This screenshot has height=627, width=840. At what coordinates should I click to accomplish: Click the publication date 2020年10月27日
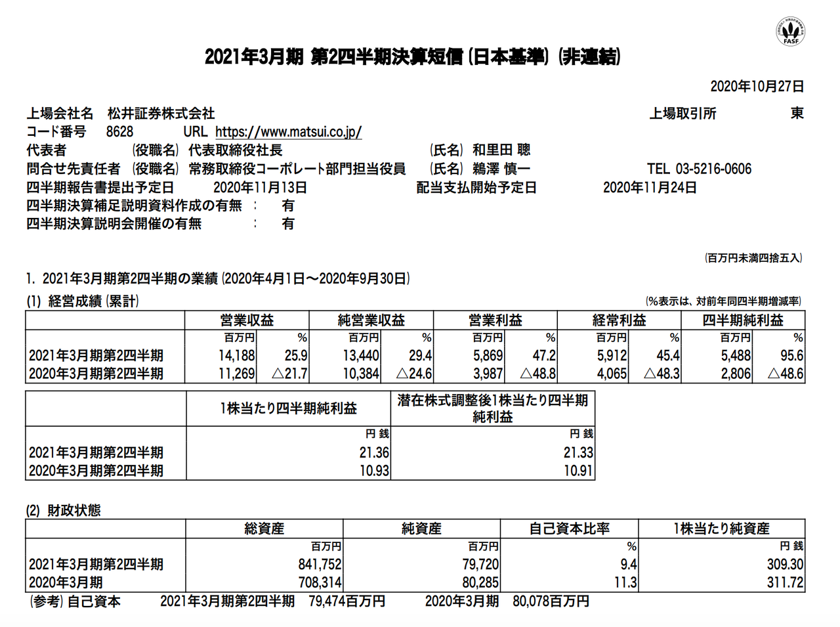coord(757,87)
